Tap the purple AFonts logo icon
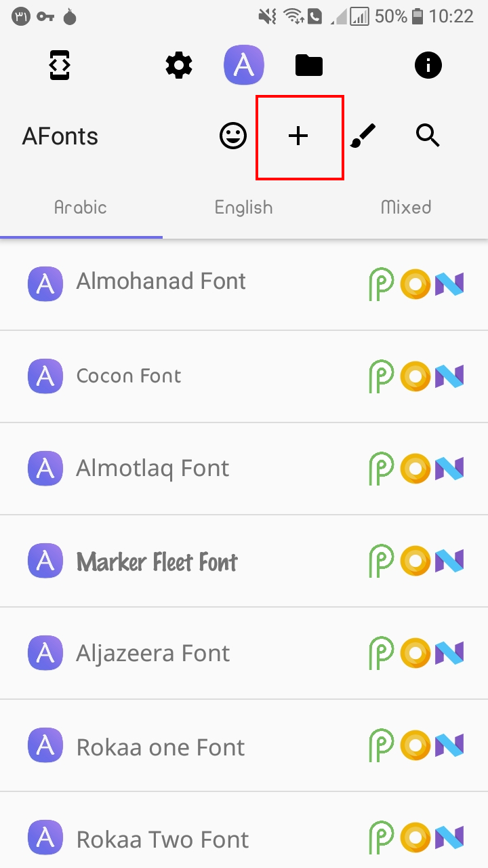This screenshot has height=868, width=488. tap(244, 65)
